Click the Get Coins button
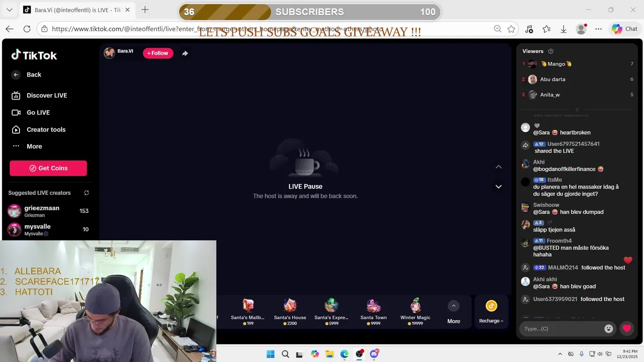This screenshot has height=362, width=644. pyautogui.click(x=48, y=168)
